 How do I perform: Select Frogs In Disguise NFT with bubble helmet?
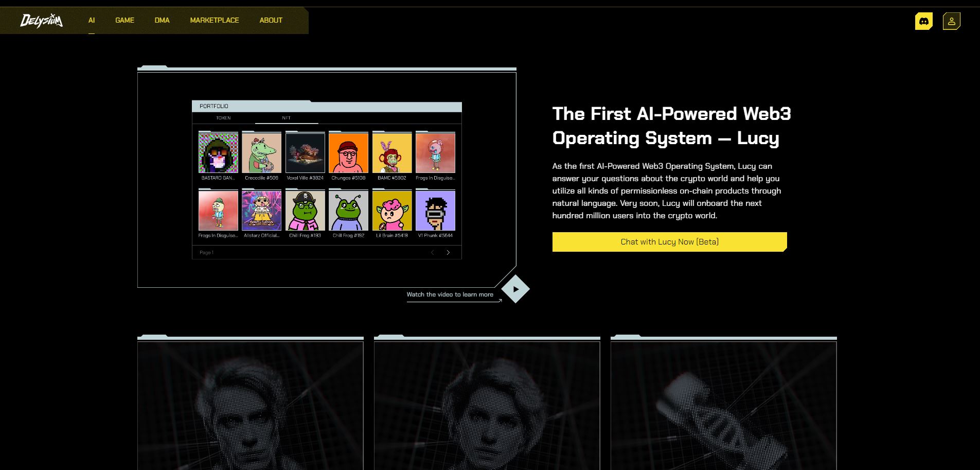pyautogui.click(x=436, y=153)
